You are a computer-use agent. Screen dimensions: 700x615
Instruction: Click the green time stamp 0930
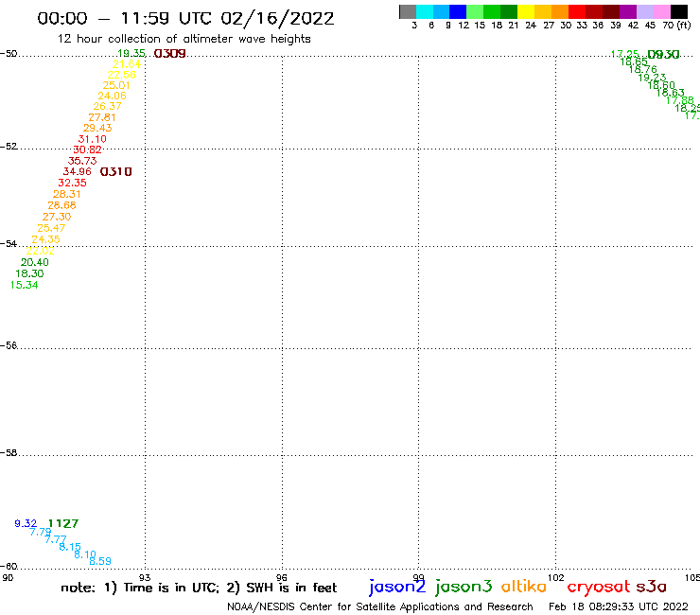pyautogui.click(x=663, y=55)
